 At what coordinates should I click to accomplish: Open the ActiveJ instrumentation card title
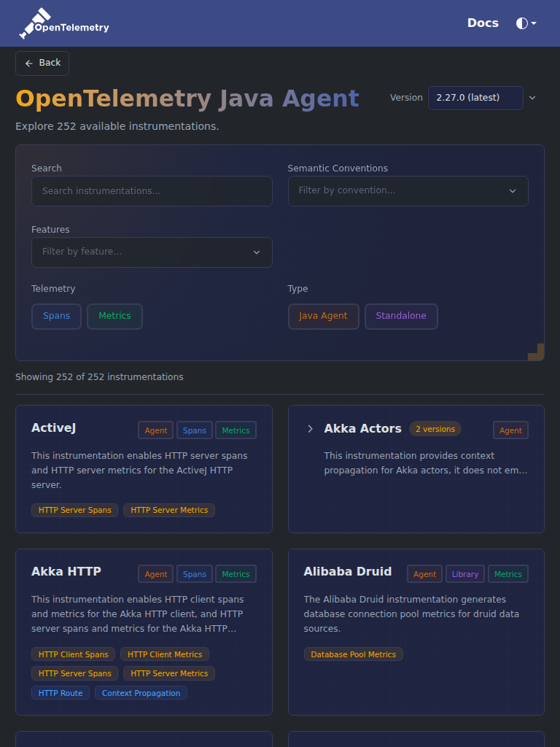pyautogui.click(x=53, y=427)
